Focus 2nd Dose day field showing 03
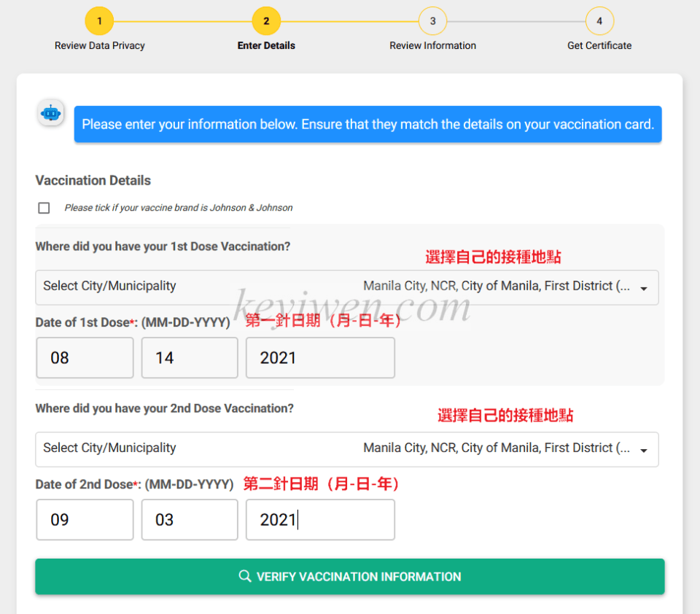 (190, 520)
